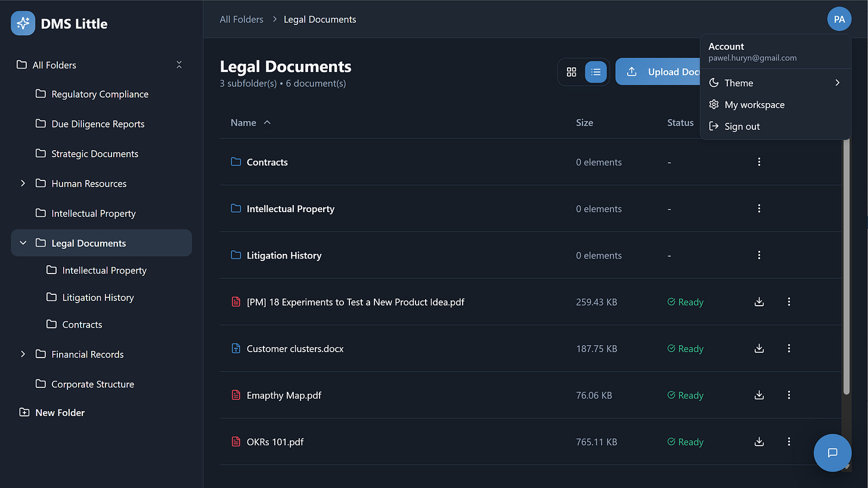Navigate back via All Folders breadcrumb
This screenshot has height=488, width=868.
coord(241,18)
